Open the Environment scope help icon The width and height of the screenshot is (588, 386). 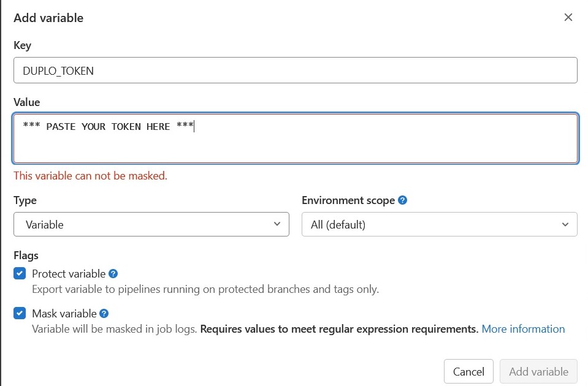tap(402, 200)
